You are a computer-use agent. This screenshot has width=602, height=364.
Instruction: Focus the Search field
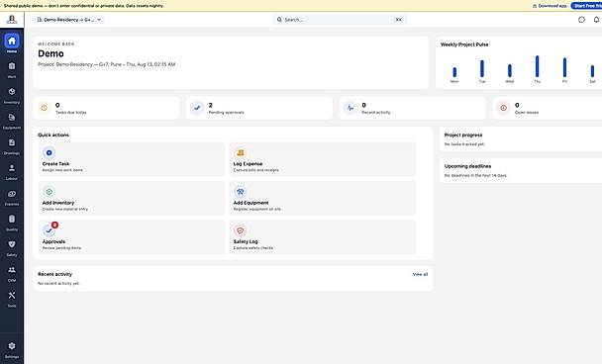click(x=340, y=20)
